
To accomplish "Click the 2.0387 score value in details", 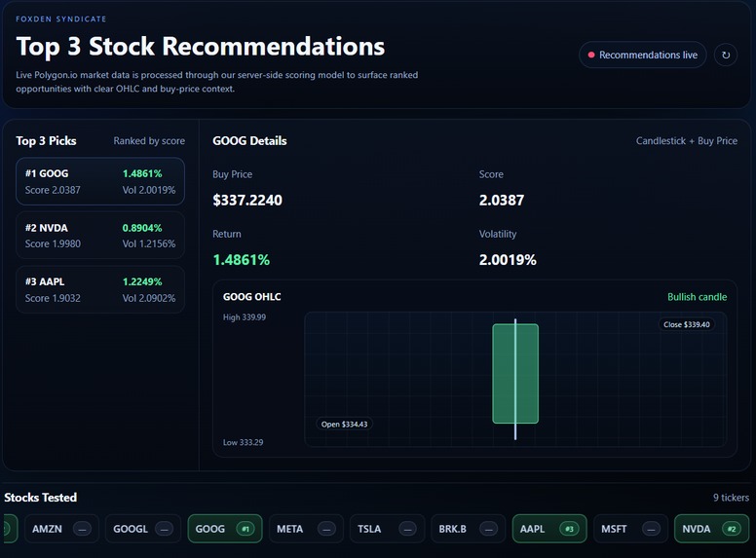I will point(502,200).
